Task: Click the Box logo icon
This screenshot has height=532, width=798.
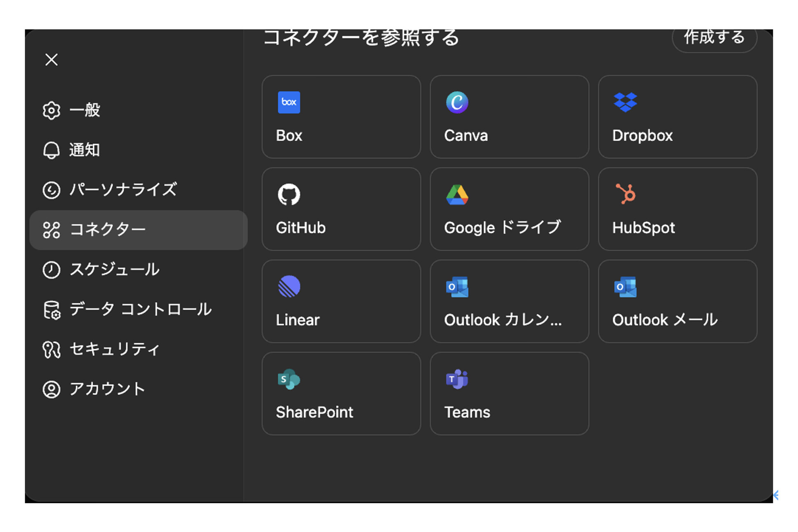Action: click(x=289, y=102)
